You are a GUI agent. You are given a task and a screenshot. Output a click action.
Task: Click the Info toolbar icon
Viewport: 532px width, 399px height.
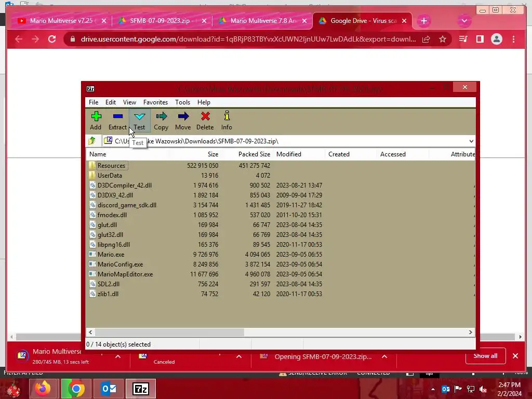(227, 121)
